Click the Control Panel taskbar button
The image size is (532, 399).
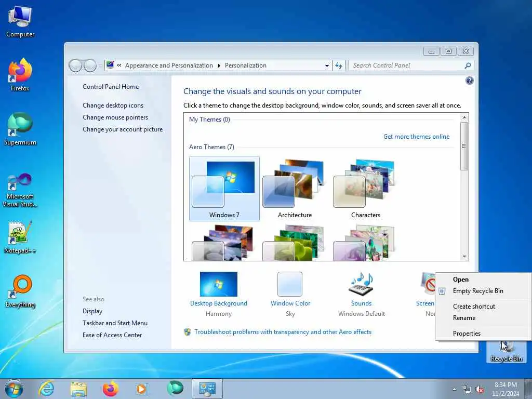[207, 389]
